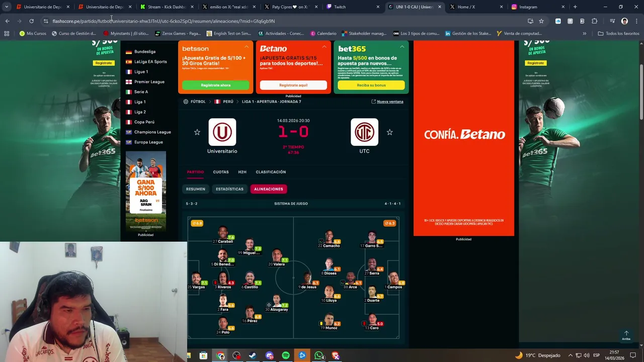Bookmark this page with star icon

click(x=541, y=21)
